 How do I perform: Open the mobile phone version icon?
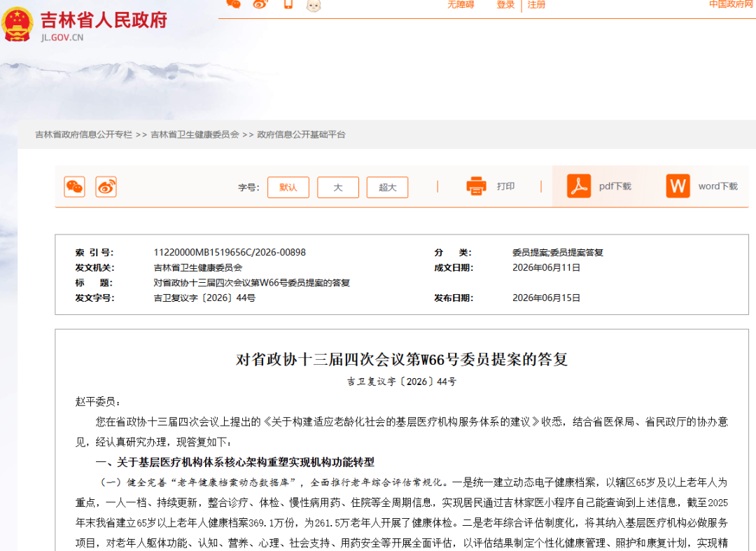coord(288,4)
